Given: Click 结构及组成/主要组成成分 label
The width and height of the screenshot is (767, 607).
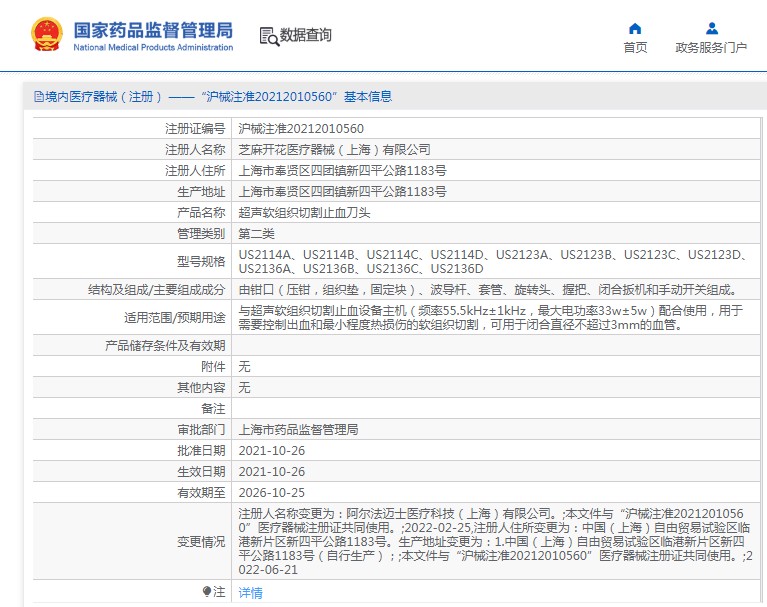Looking at the screenshot, I should pyautogui.click(x=157, y=290).
